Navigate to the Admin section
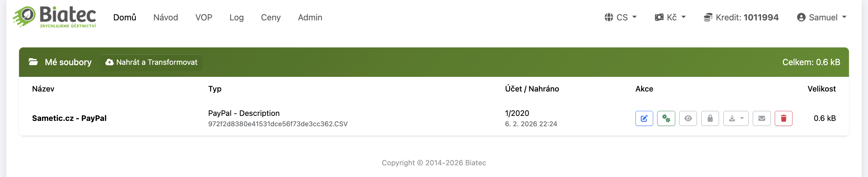This screenshot has width=868, height=177. pyautogui.click(x=310, y=17)
